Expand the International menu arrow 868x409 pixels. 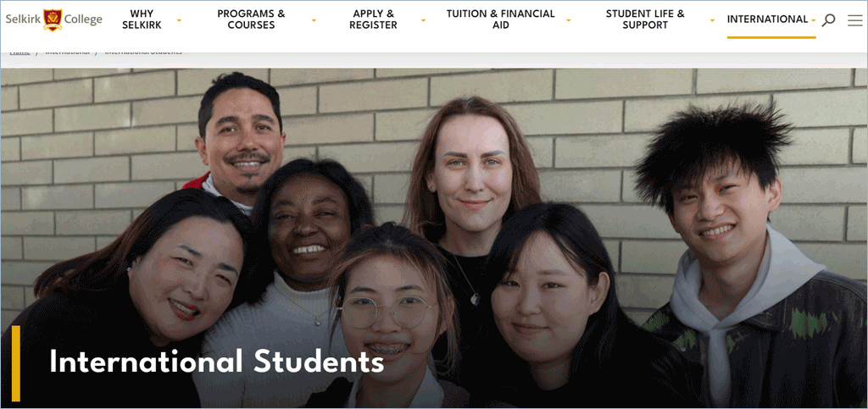click(x=813, y=20)
